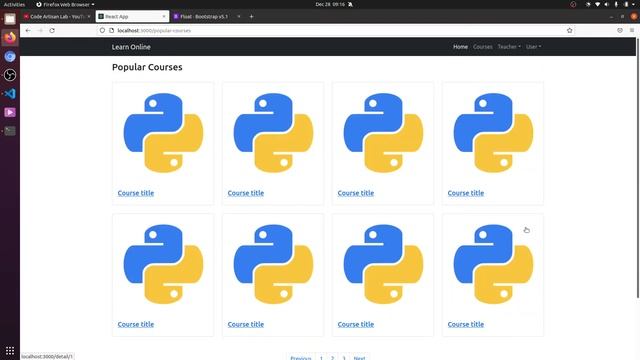Switch to the Float Bootstrap v5.1 tab
The image size is (640, 360).
[x=207, y=17]
